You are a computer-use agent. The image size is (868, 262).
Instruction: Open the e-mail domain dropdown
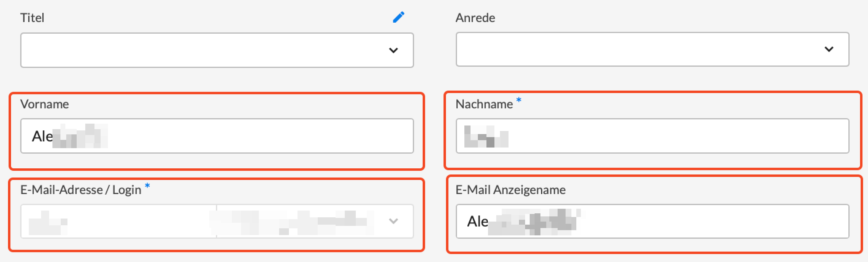[x=303, y=221]
